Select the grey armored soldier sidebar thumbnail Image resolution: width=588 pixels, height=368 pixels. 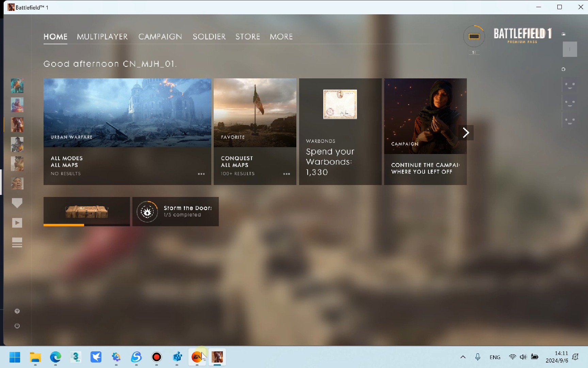(17, 144)
